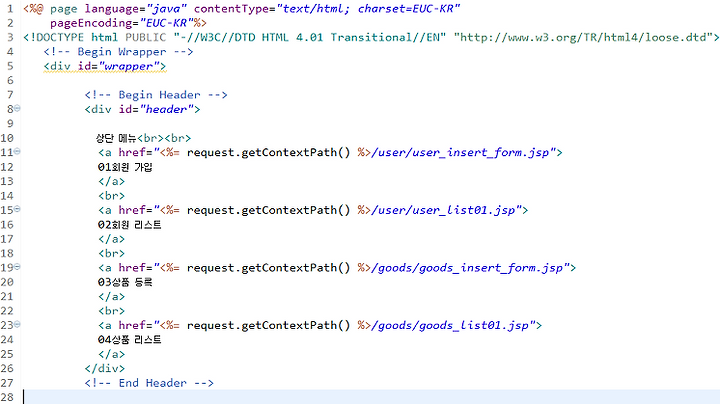Click the "End Header" comment

149,383
